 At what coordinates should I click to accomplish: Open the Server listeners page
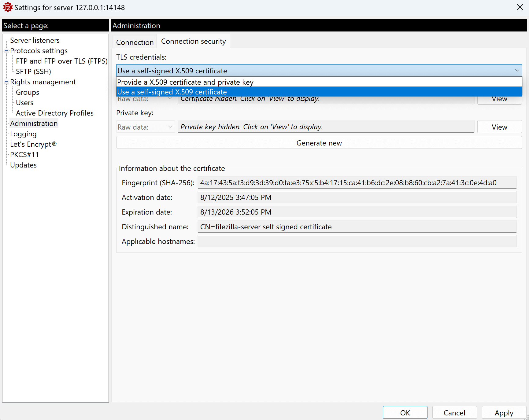pos(35,40)
